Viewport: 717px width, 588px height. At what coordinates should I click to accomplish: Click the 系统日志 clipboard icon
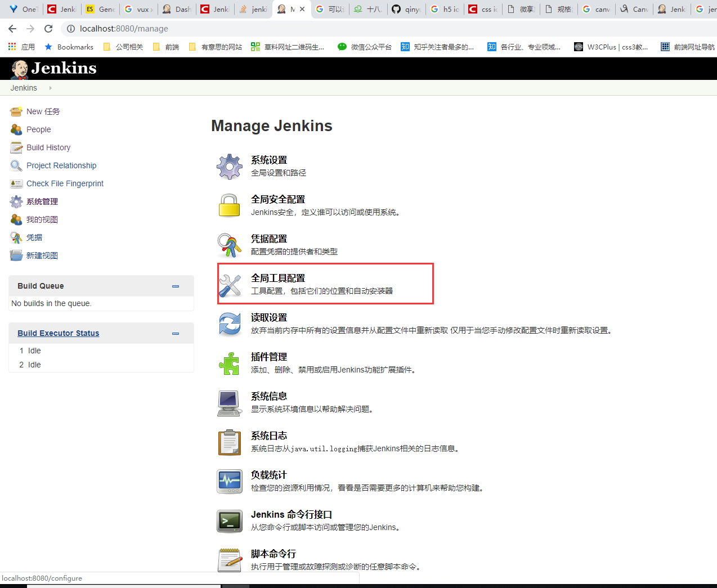click(x=230, y=443)
